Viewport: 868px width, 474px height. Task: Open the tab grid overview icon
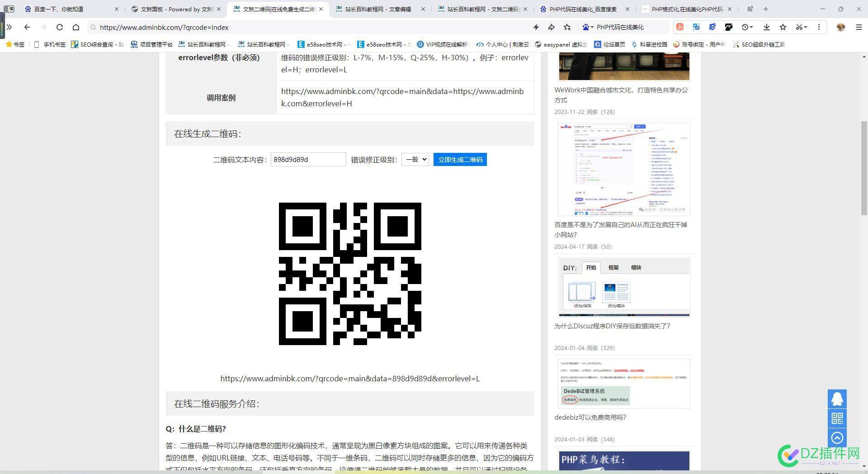tap(750, 9)
